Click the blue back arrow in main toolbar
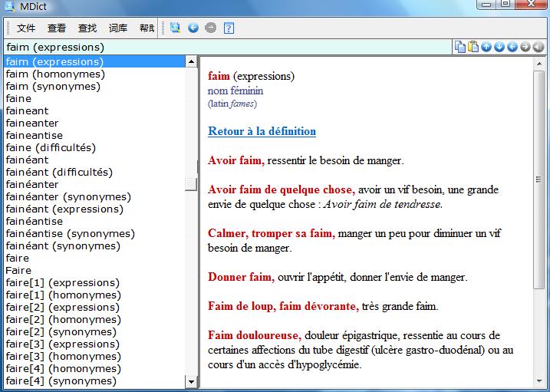 coord(193,28)
